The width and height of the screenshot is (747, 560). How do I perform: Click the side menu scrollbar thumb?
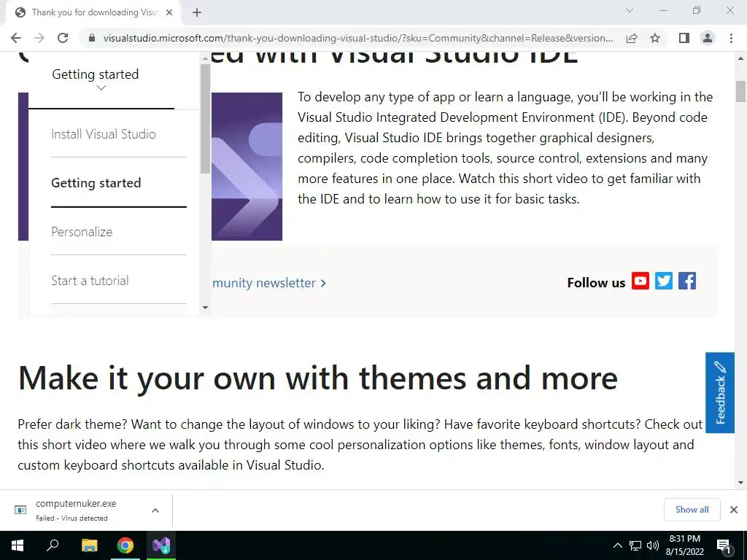(x=205, y=119)
